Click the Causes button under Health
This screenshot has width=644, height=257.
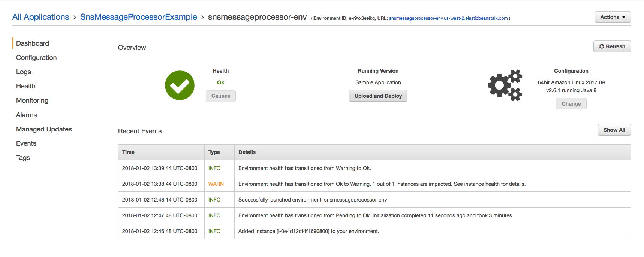point(220,96)
